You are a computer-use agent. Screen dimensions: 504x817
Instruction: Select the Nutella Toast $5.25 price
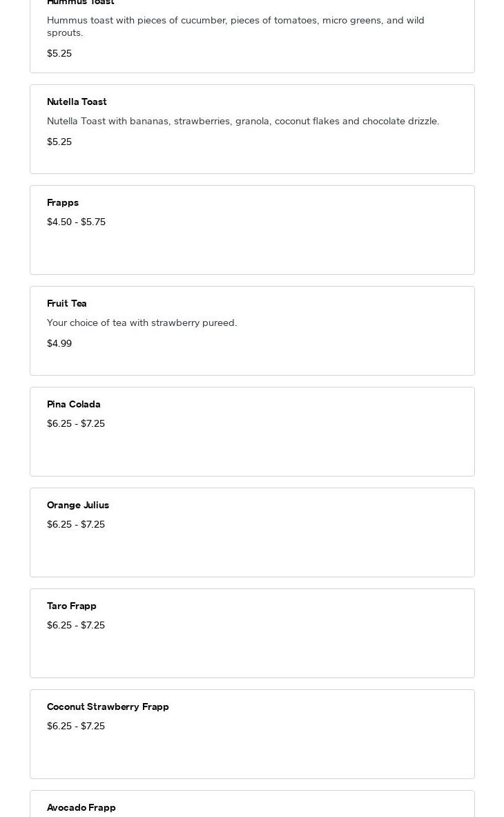[59, 142]
